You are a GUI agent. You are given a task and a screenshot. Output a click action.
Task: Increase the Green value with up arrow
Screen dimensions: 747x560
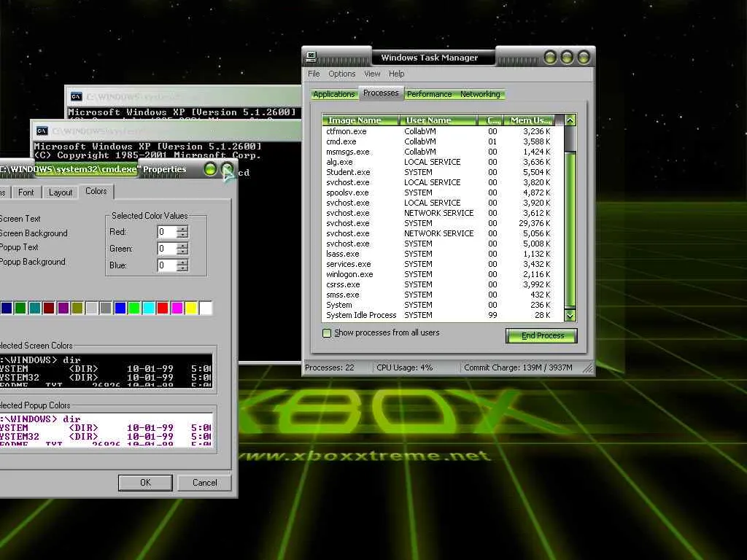182,246
